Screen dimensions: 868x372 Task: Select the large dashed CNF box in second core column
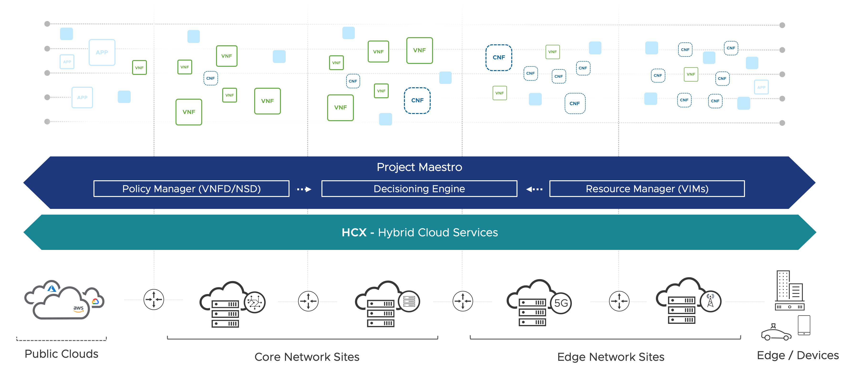pyautogui.click(x=417, y=100)
